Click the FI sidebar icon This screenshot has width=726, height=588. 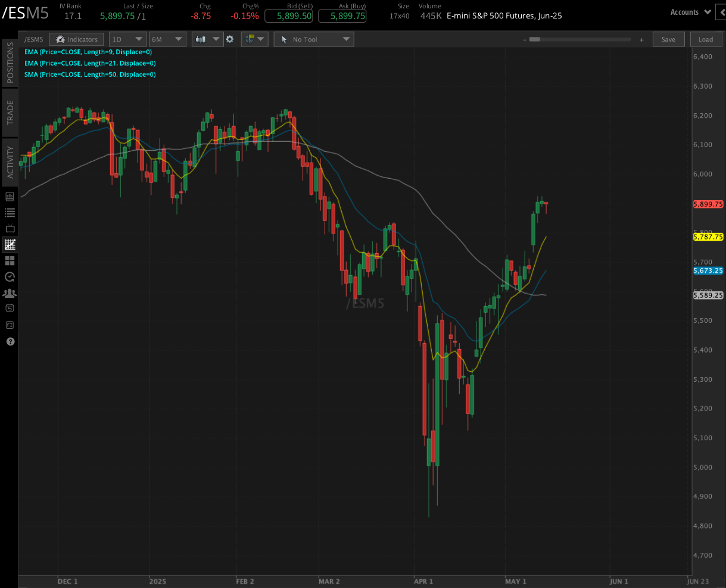[9, 325]
